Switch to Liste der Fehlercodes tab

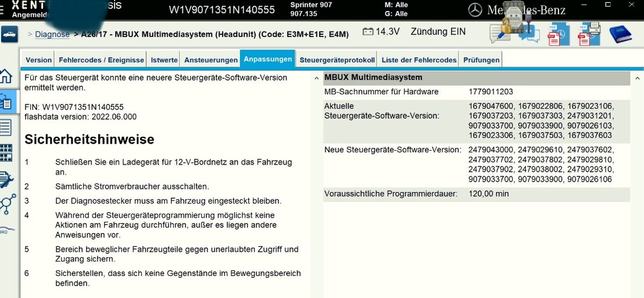(419, 60)
